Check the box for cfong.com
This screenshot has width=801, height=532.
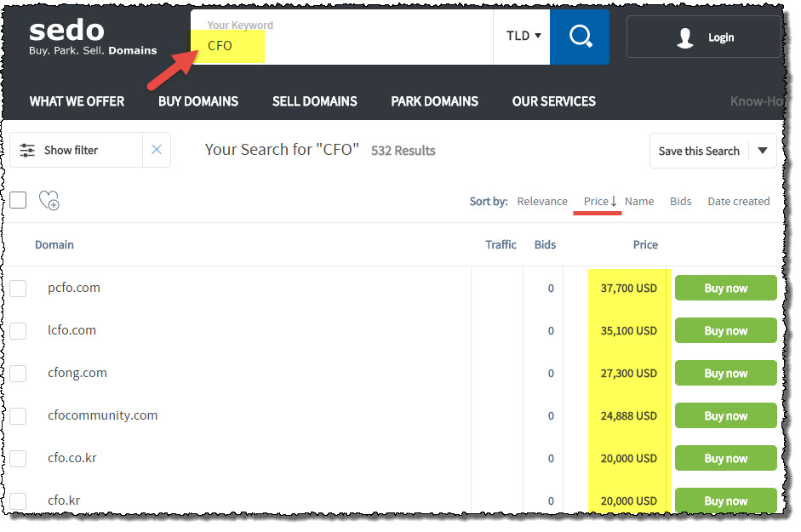click(18, 373)
